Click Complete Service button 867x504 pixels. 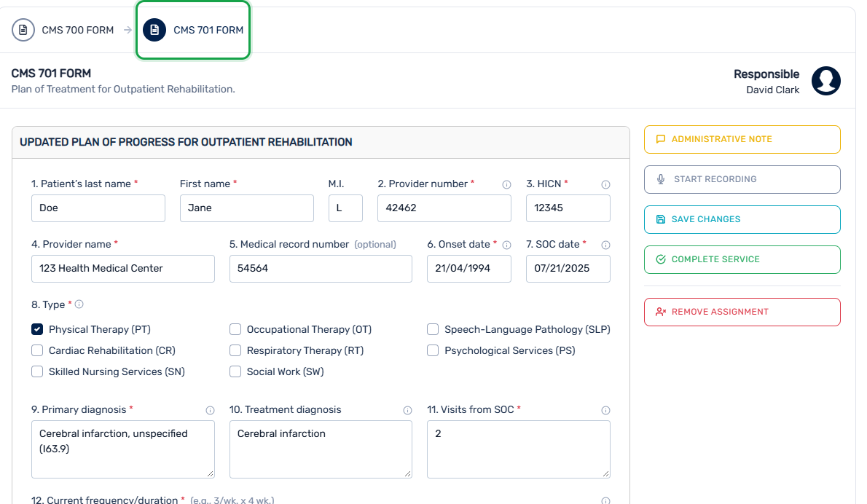pos(742,260)
